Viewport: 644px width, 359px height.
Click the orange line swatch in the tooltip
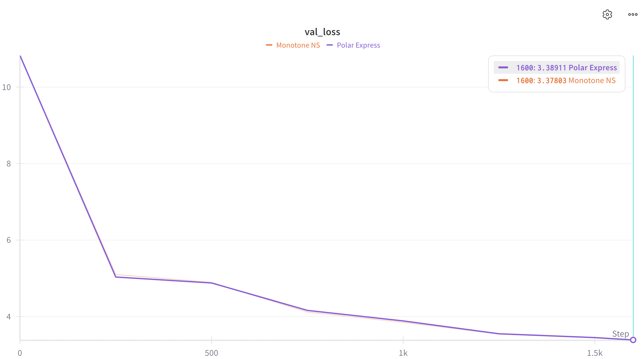pyautogui.click(x=503, y=80)
